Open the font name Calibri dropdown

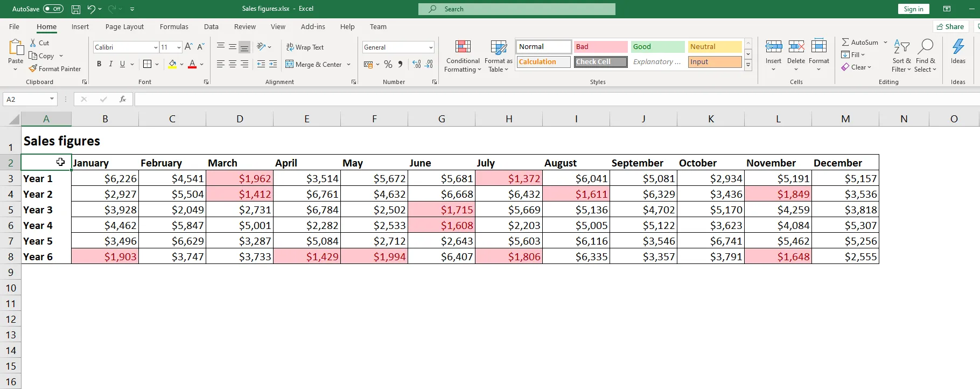pyautogui.click(x=156, y=47)
